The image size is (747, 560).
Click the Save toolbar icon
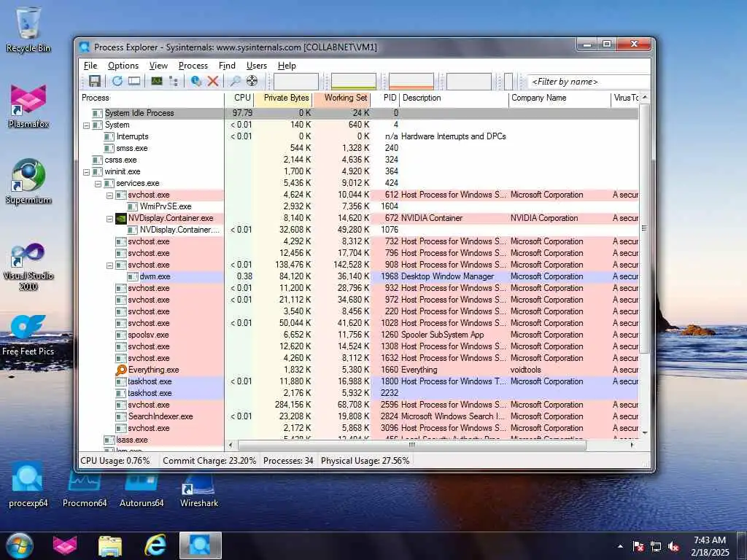pos(94,81)
